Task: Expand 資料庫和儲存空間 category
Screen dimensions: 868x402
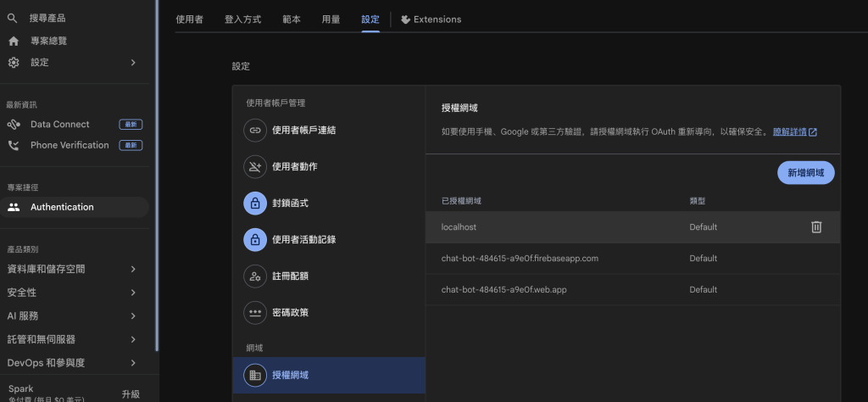Action: click(133, 269)
